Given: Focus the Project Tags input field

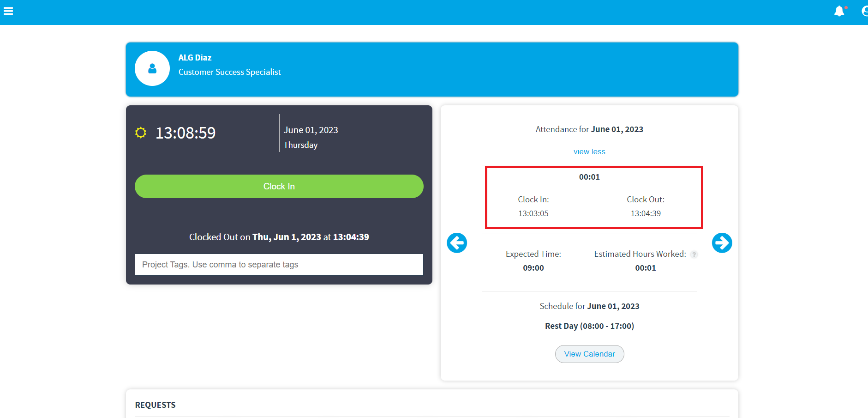Looking at the screenshot, I should (279, 265).
